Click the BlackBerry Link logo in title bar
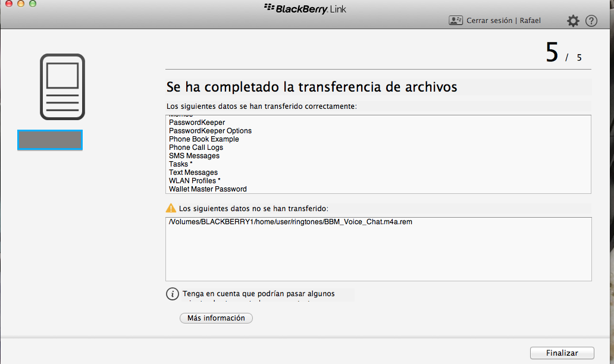Image resolution: width=614 pixels, height=364 pixels. 305,8
